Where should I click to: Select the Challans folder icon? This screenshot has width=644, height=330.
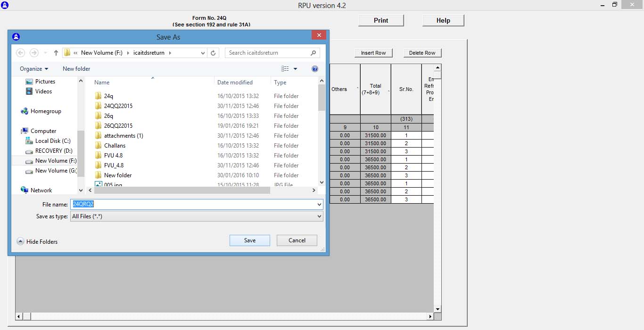tap(98, 146)
